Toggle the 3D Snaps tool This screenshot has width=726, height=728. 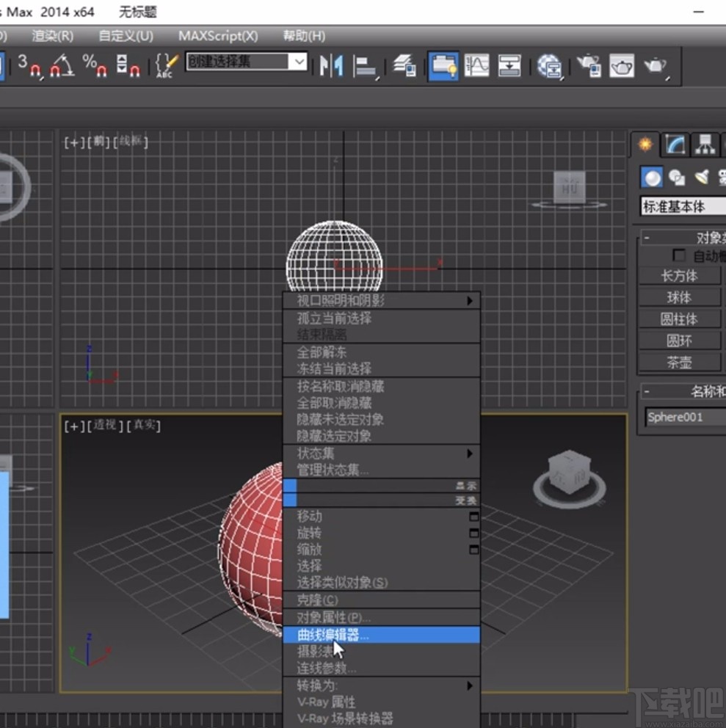[29, 65]
